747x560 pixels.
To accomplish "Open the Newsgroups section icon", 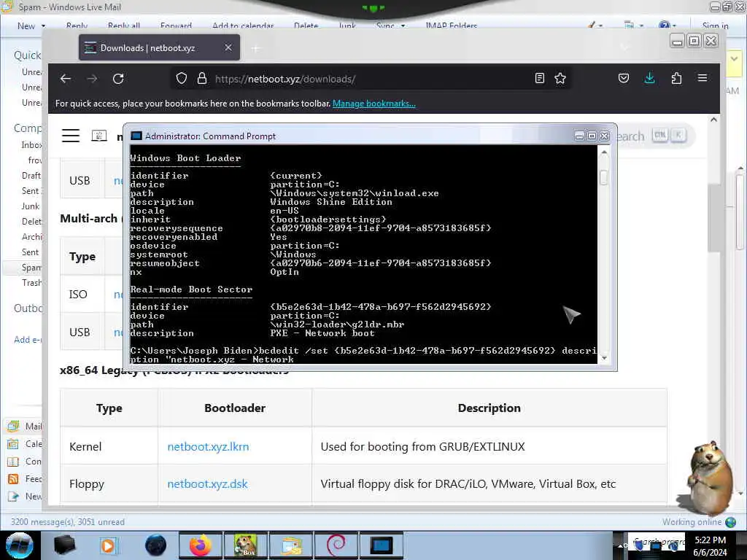I will (x=13, y=497).
